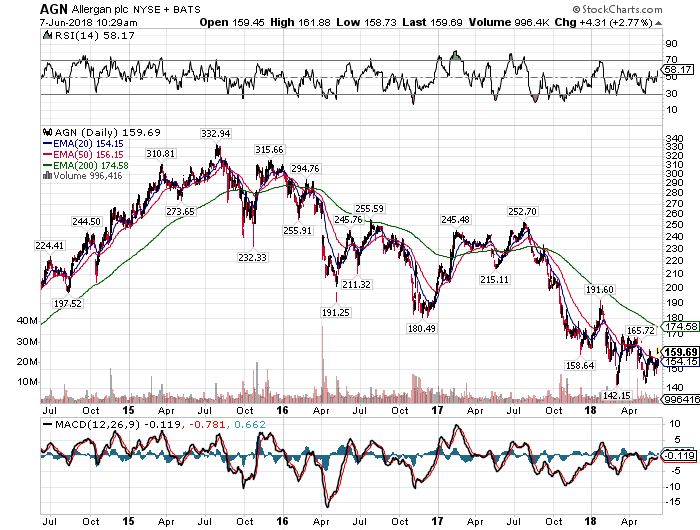
Task: Click the 40M volume axis label
Action: tap(28, 321)
